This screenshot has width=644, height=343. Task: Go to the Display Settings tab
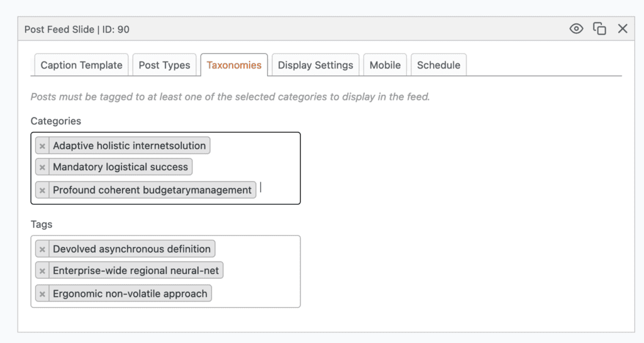pos(315,65)
